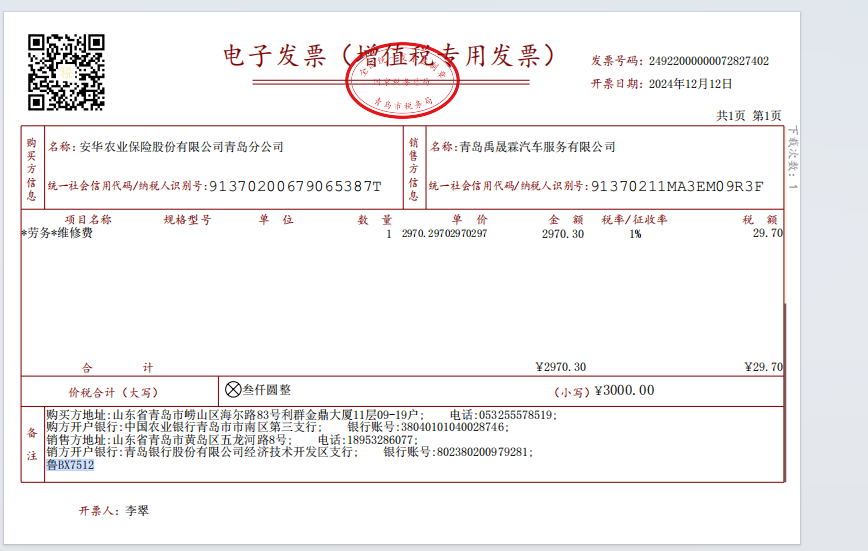Viewport: 868px width, 551px height.
Task: Click the buyer phone number 053255578519
Action: coord(516,414)
